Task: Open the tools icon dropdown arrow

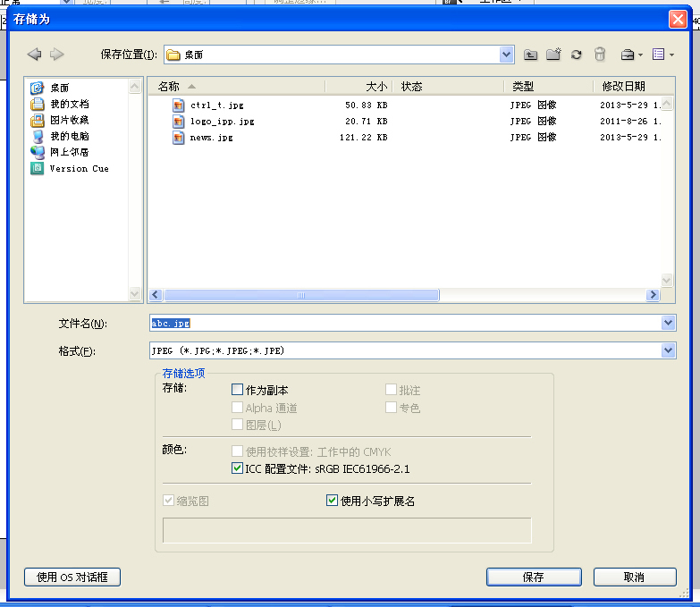Action: point(641,55)
